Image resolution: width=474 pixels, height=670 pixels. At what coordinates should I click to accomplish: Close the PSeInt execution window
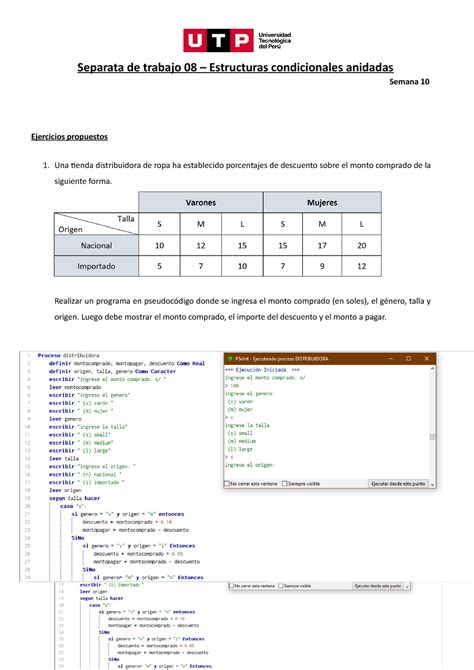click(x=427, y=359)
